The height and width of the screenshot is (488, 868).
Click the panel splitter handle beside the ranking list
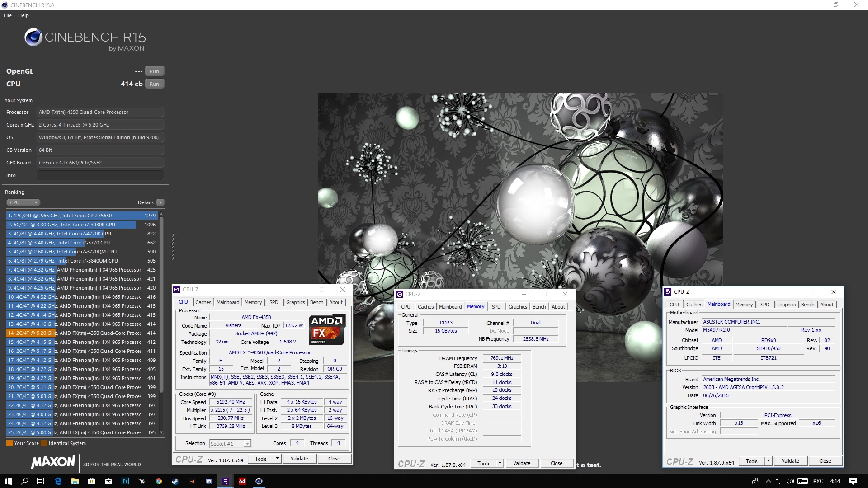173,247
